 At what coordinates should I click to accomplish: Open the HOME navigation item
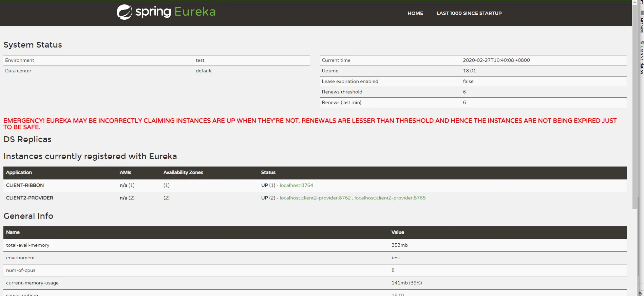pos(415,13)
